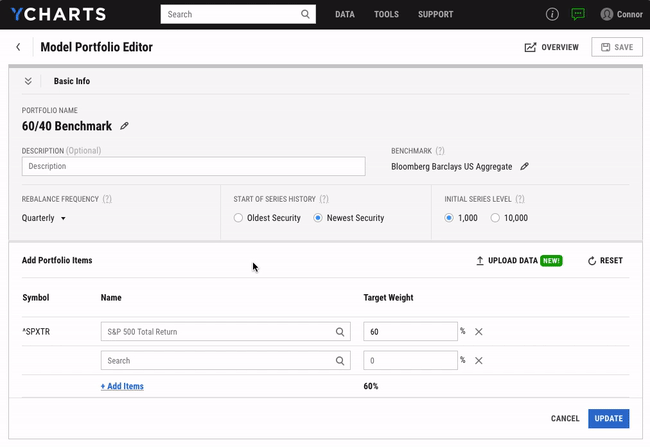Viewport: 650px width, 447px height.
Task: Edit benchmark using the pencil icon
Action: tap(524, 166)
